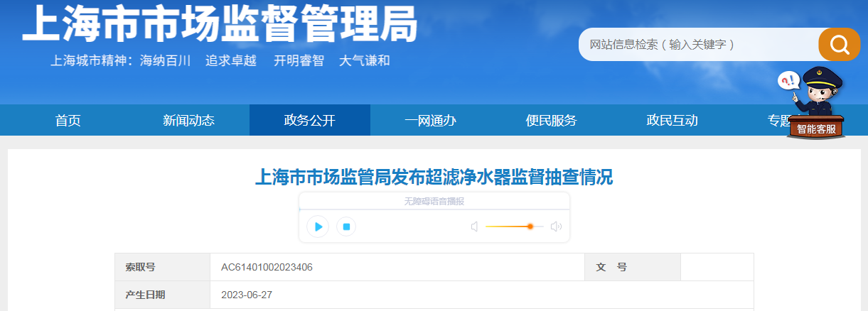Screen dimensions: 868x311
Task: Click the low-volume speaker icon
Action: point(474,227)
